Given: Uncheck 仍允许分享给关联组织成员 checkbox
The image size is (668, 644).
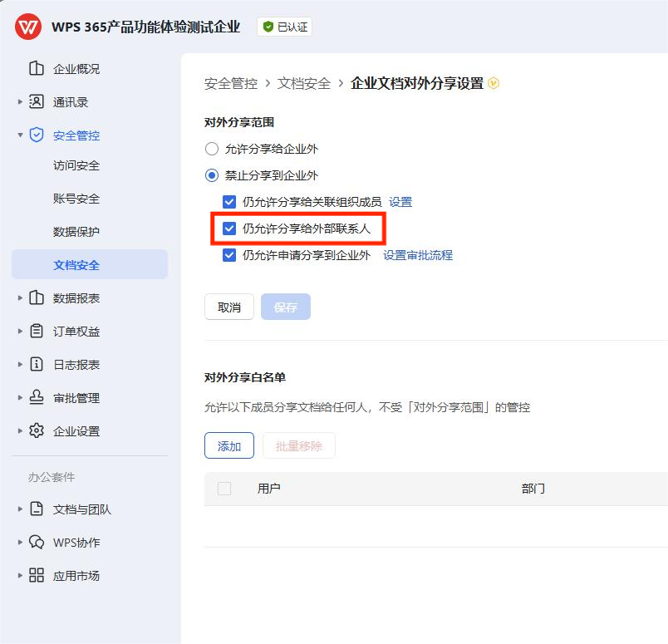Looking at the screenshot, I should (x=229, y=202).
